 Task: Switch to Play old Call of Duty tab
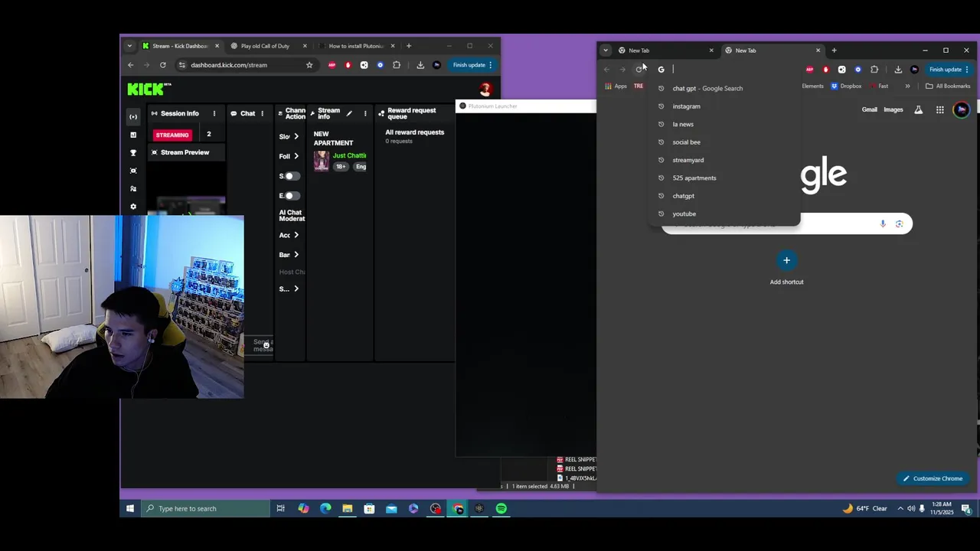[x=269, y=46]
